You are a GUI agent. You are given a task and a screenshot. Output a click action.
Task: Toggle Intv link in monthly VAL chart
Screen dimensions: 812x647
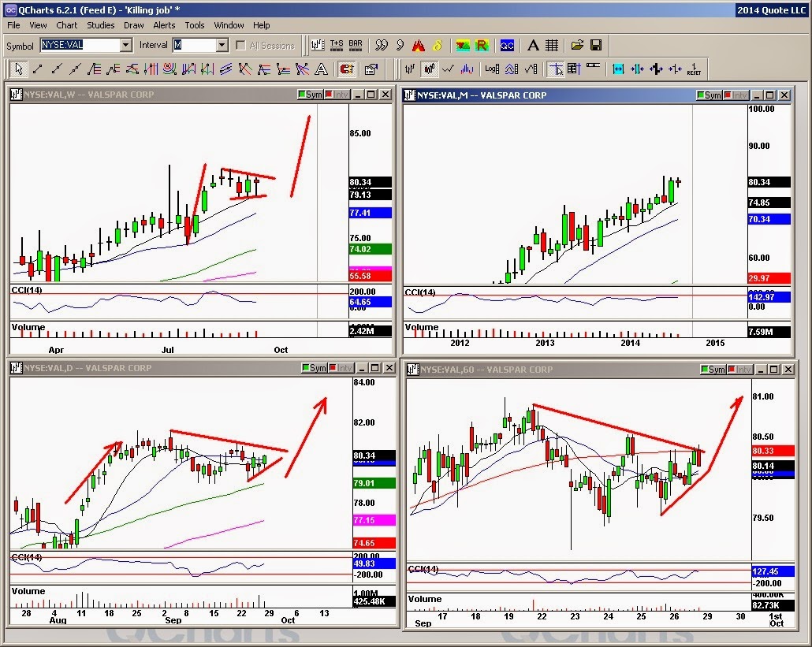(x=736, y=95)
